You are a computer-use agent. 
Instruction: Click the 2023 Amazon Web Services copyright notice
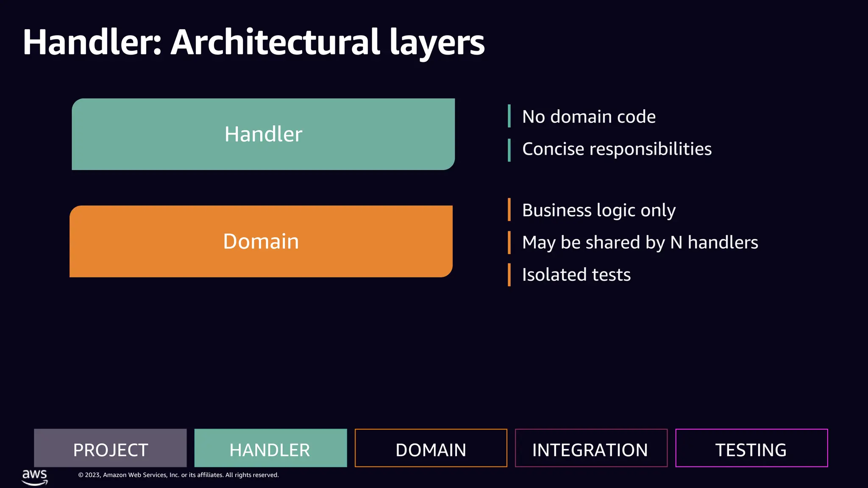click(x=178, y=475)
